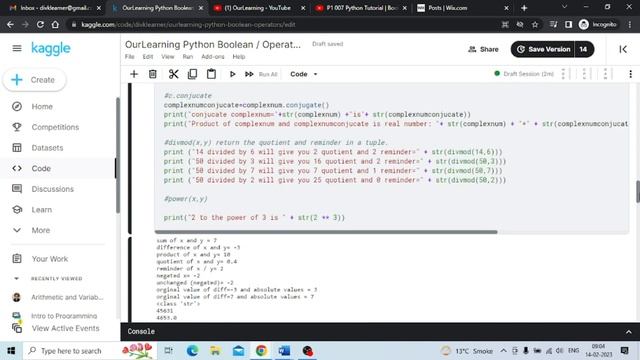The height and width of the screenshot is (360, 640).
Task: Open Chrome from taskbar
Action: coord(261,351)
